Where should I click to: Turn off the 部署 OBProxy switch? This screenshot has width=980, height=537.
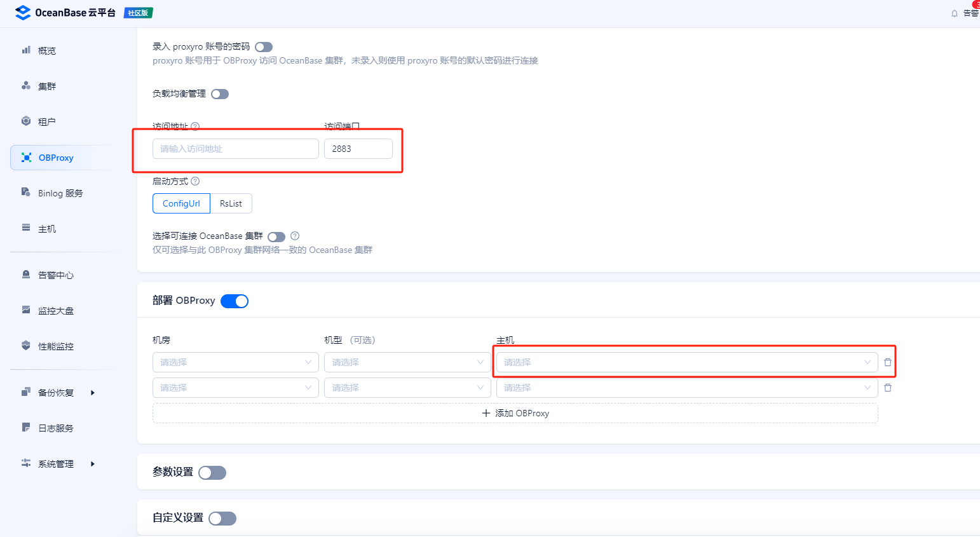point(235,301)
